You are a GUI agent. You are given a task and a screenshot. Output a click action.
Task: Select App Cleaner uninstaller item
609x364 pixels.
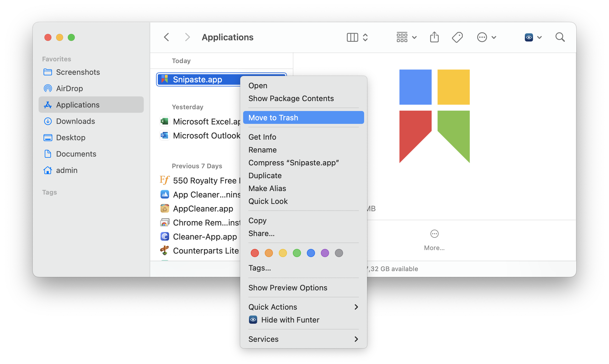[x=200, y=195]
